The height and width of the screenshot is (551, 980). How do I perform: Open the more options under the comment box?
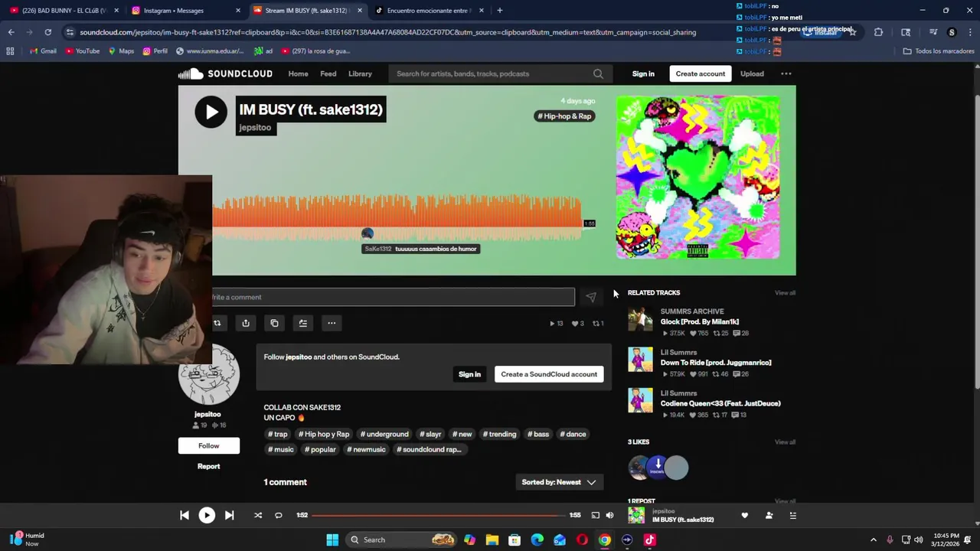pyautogui.click(x=332, y=323)
